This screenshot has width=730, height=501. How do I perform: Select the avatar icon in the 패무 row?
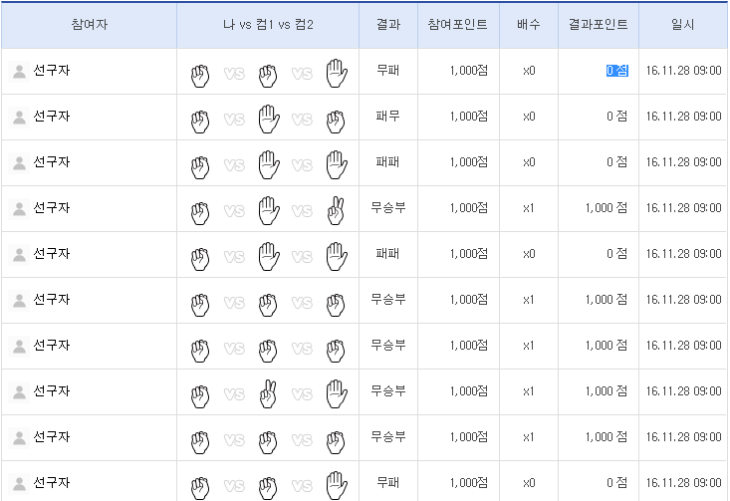tap(19, 117)
